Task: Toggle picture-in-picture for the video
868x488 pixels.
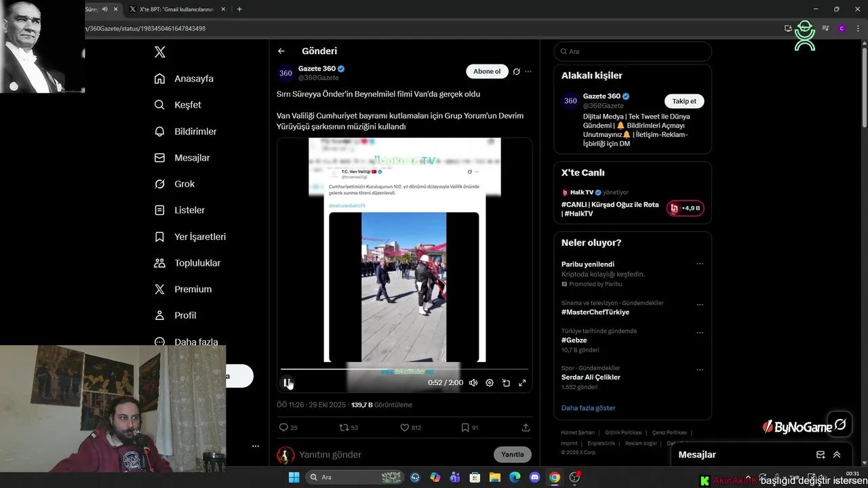Action: point(506,383)
